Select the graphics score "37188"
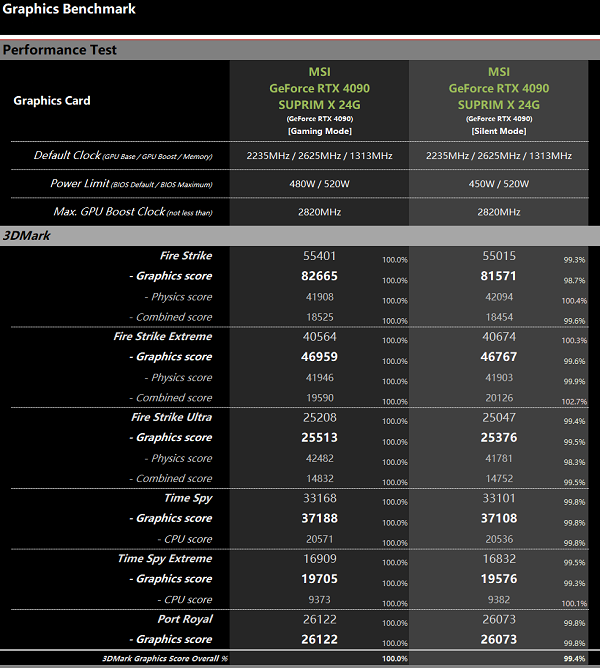The image size is (600, 668). (319, 518)
